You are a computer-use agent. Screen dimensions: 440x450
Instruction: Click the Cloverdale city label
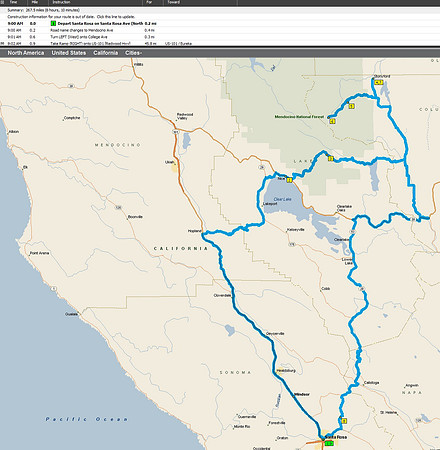click(x=222, y=295)
